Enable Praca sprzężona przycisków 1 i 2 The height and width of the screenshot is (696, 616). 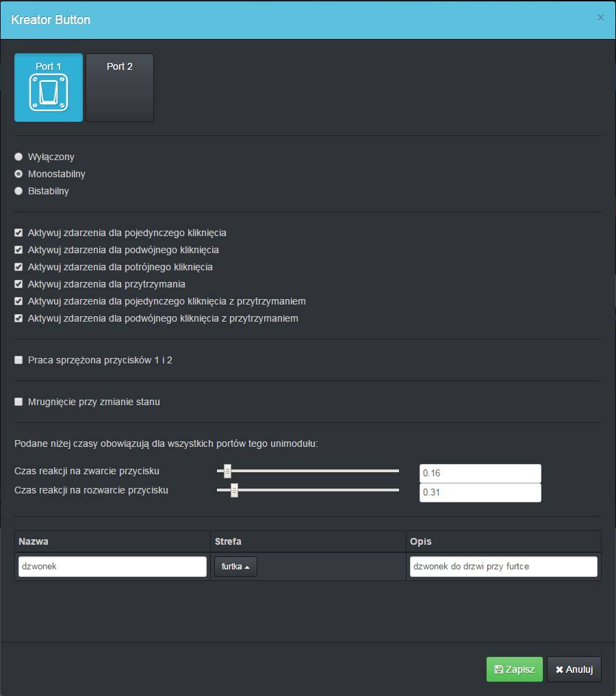click(x=18, y=360)
